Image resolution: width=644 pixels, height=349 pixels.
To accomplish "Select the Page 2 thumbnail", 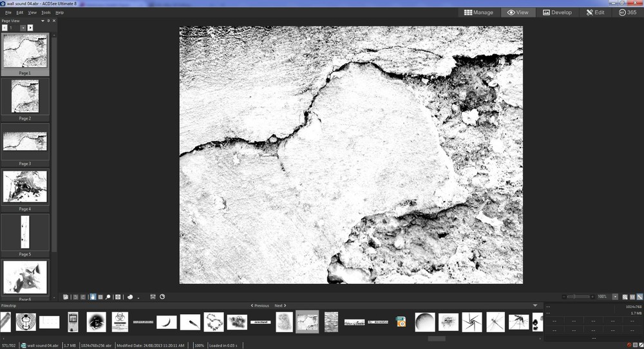I will (25, 100).
